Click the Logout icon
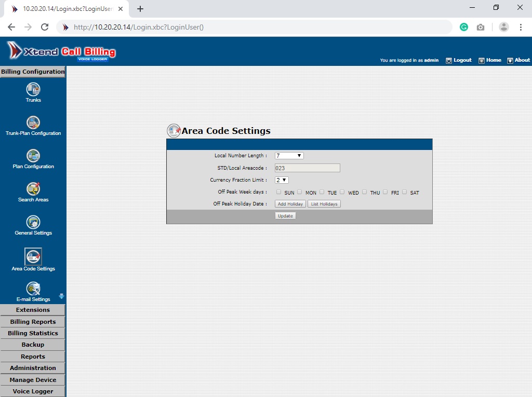 click(x=448, y=60)
